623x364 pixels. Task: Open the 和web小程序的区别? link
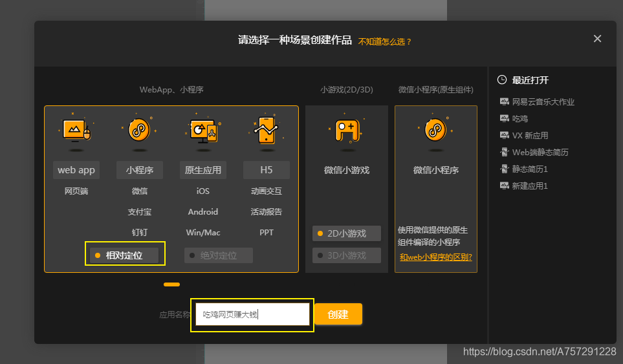(436, 257)
